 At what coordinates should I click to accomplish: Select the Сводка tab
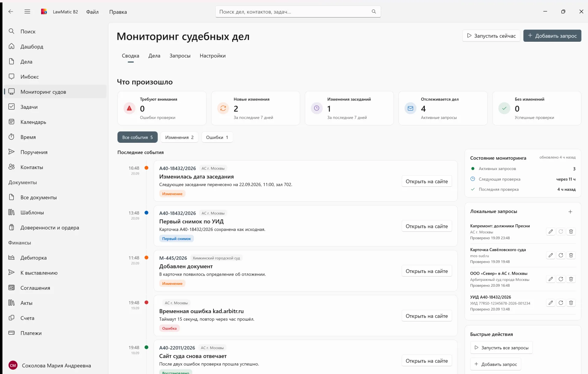130,56
